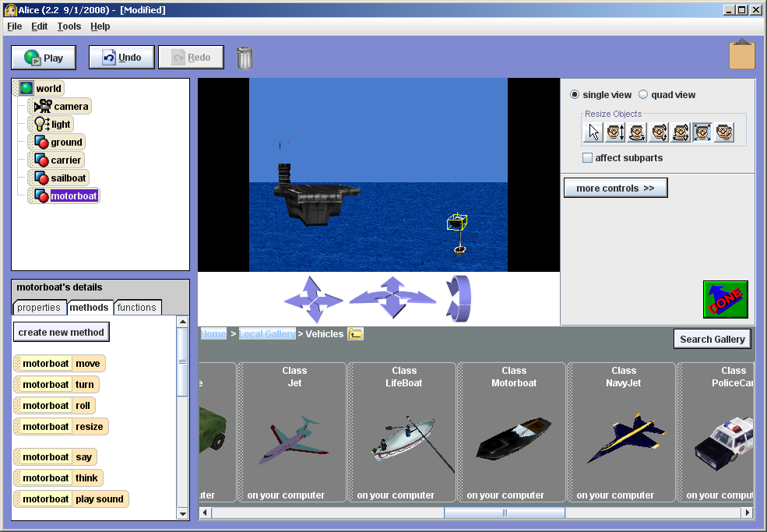Click the camera forward/back/turn arrows control
This screenshot has height=532, width=767.
[x=392, y=298]
